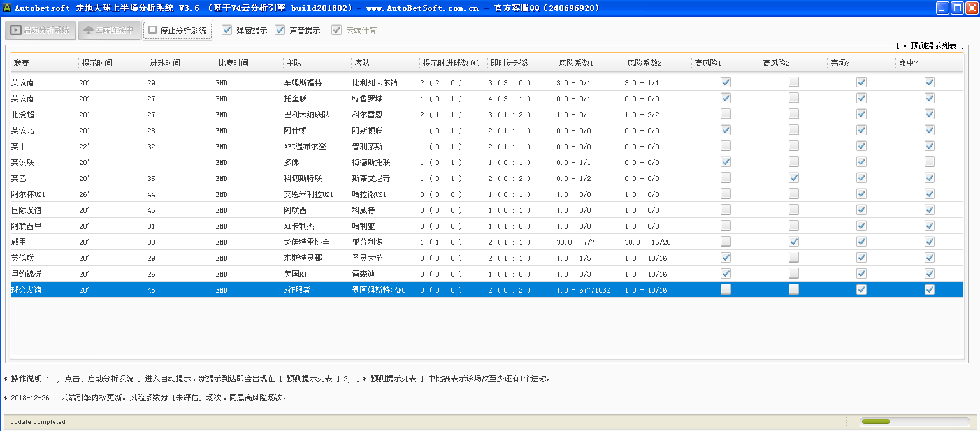Click the Autobetsoft app icon in title bar

click(8, 8)
